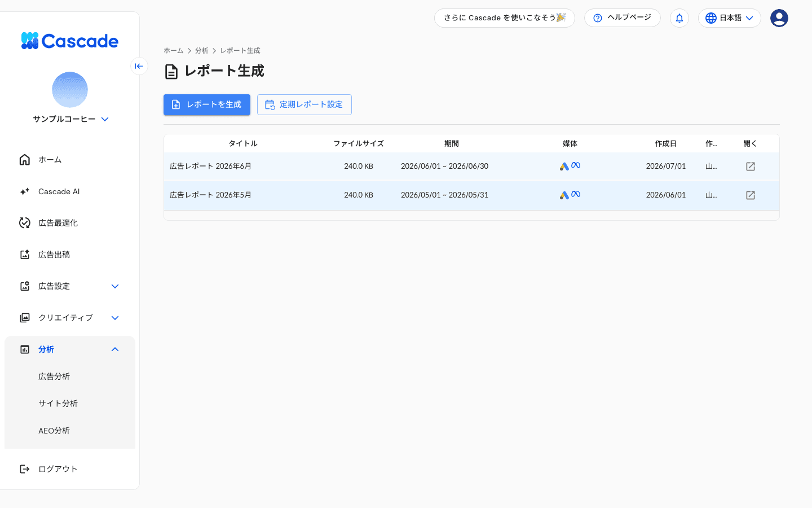
Task: Click creation date 2026/07/01
Action: coord(666,167)
